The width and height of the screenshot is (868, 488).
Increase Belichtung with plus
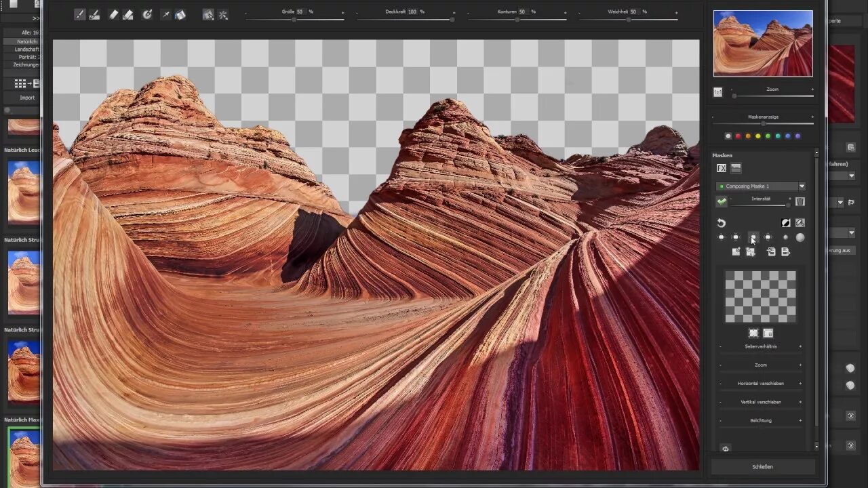[800, 421]
